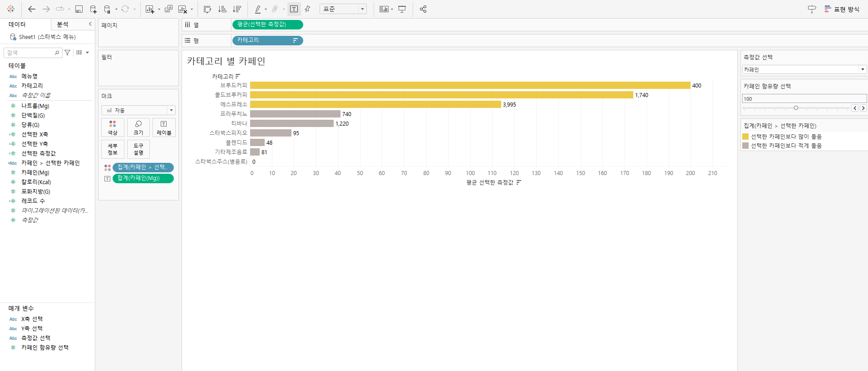The height and width of the screenshot is (371, 868).
Task: Click the 카테고리 pill on rows shelf
Action: coord(267,40)
